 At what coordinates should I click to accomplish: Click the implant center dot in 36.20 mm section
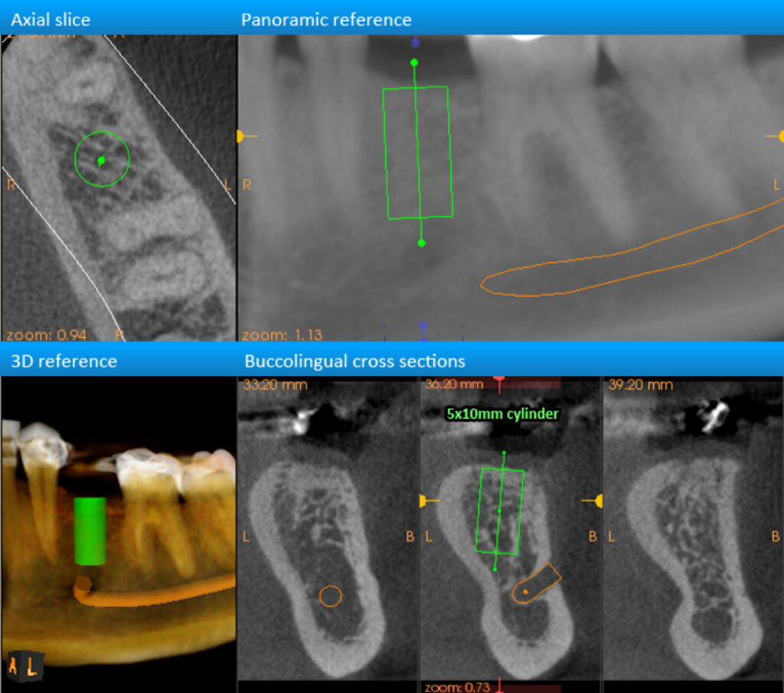click(x=499, y=511)
